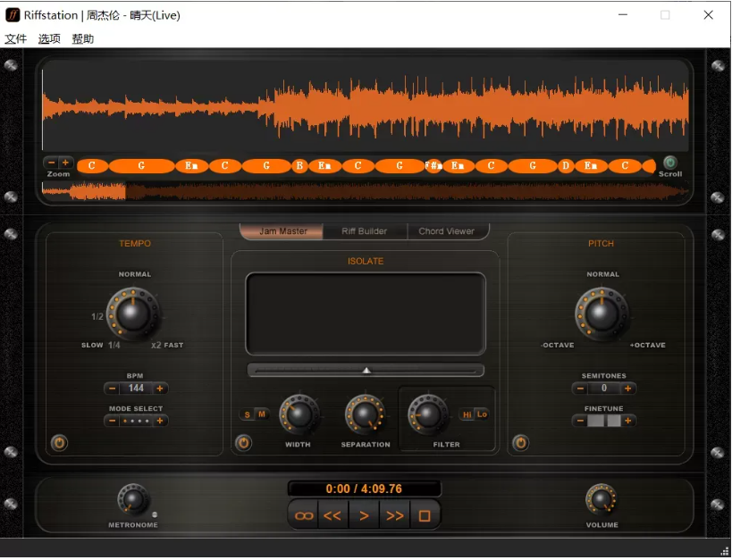Screen dimensions: 732x560
Task: Click the M button beside Width knob
Action: click(262, 414)
